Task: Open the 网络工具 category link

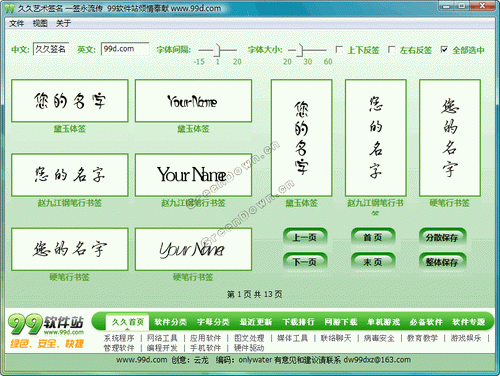Action: (162, 338)
